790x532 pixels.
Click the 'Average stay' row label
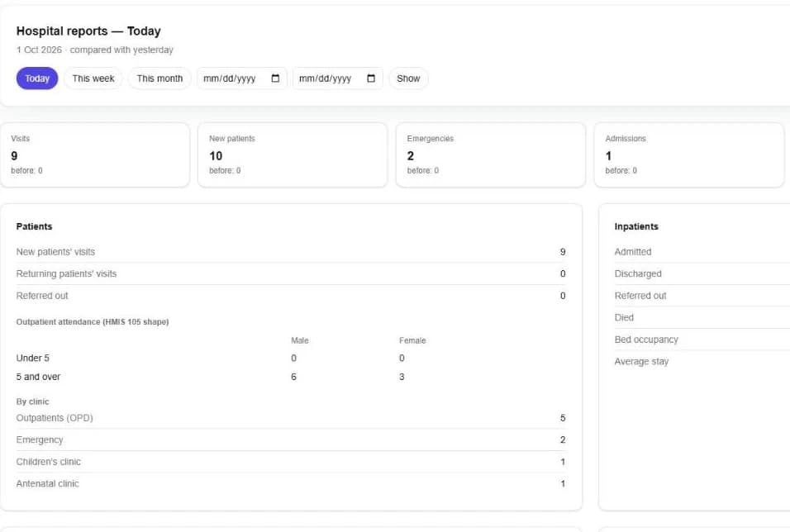tap(641, 362)
